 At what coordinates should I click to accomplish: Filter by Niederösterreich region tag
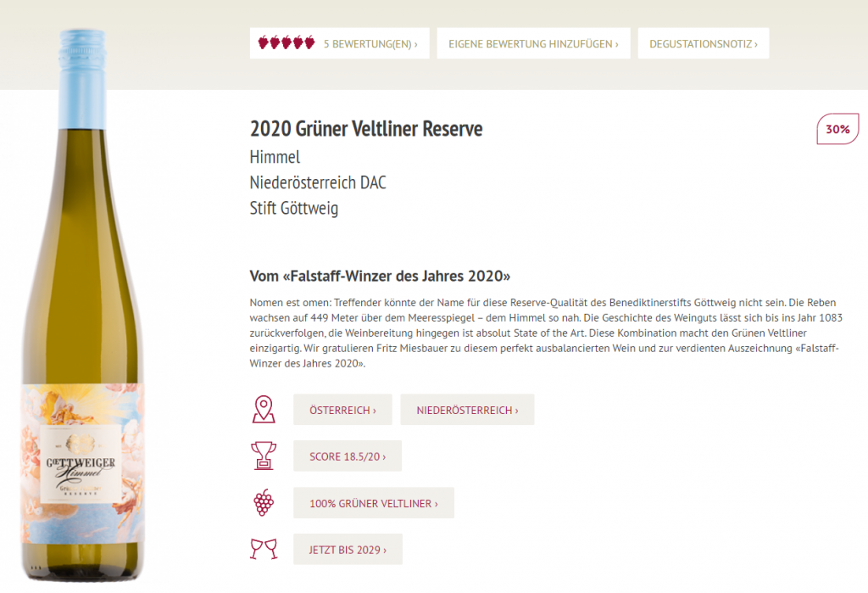point(467,410)
